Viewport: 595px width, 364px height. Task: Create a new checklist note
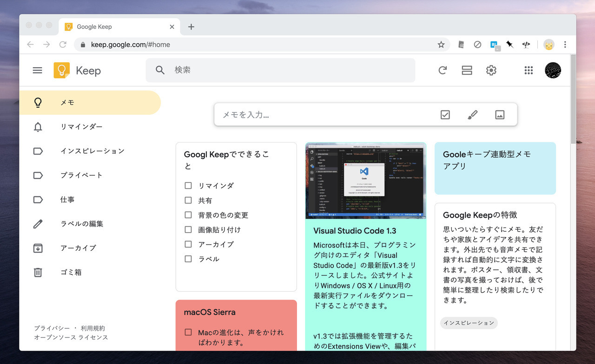pyautogui.click(x=445, y=115)
